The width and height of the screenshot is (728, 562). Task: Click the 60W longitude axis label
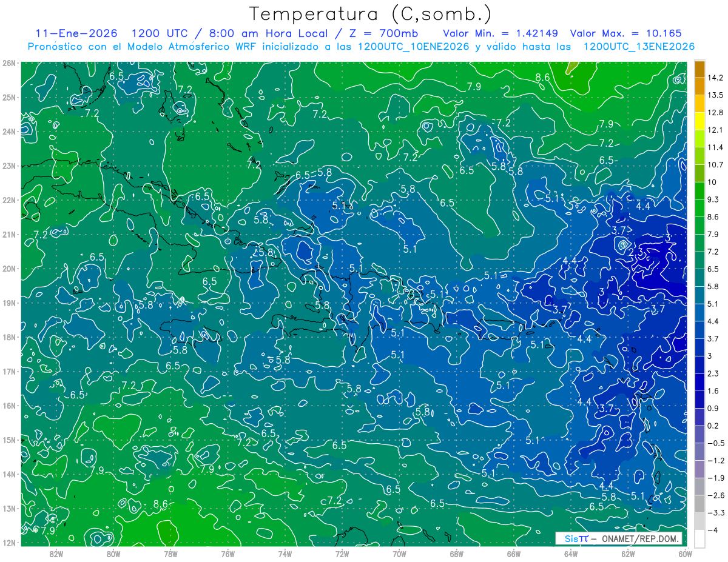[x=686, y=554]
